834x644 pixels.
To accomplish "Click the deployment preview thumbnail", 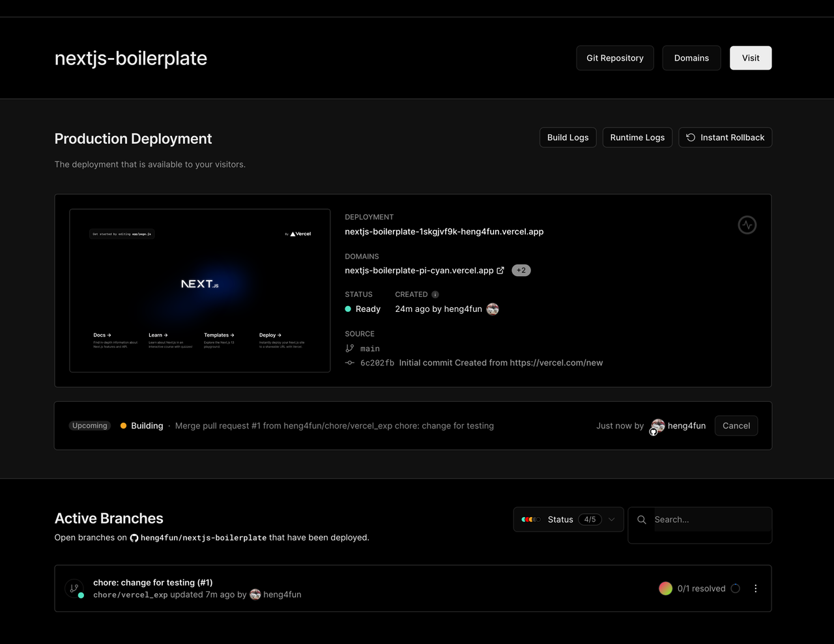I will point(200,290).
